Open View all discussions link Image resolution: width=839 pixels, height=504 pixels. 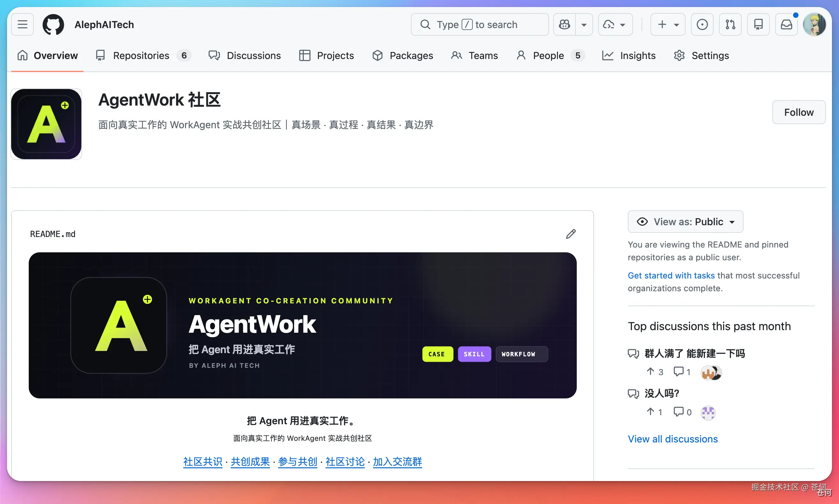click(x=672, y=439)
